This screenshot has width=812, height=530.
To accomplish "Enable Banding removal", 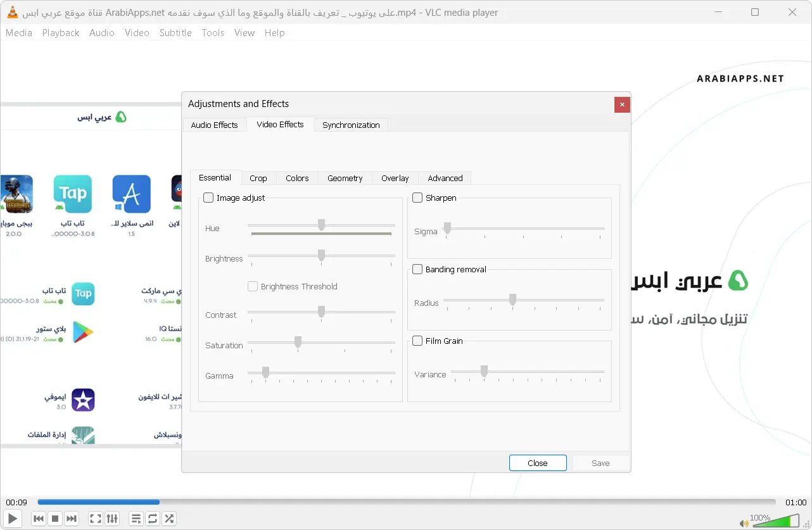I will pos(417,269).
